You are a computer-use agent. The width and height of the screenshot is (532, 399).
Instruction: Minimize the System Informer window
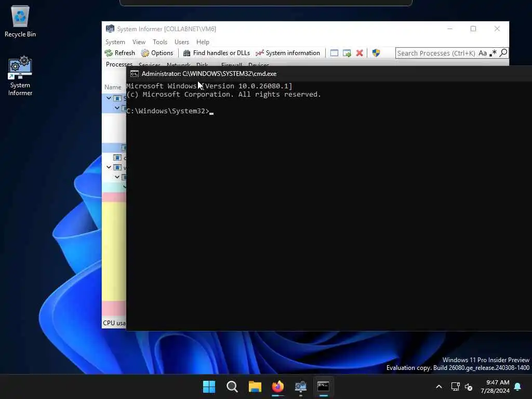tap(450, 29)
